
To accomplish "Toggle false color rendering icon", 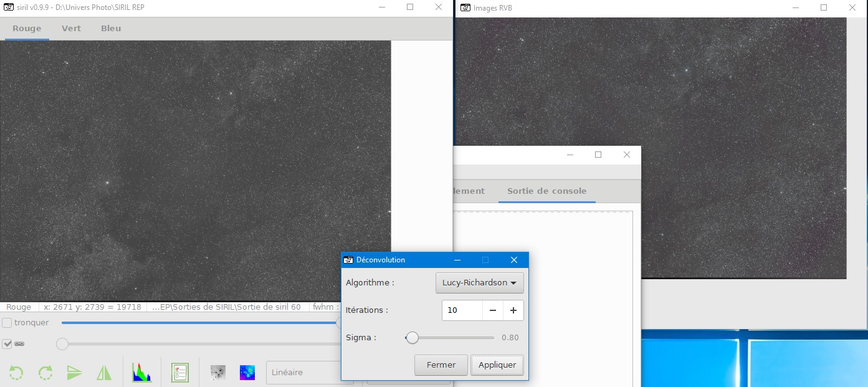I will click(247, 373).
